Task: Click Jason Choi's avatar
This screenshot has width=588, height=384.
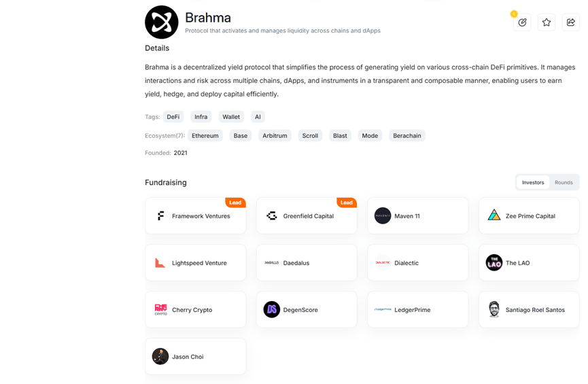Action: pos(160,357)
